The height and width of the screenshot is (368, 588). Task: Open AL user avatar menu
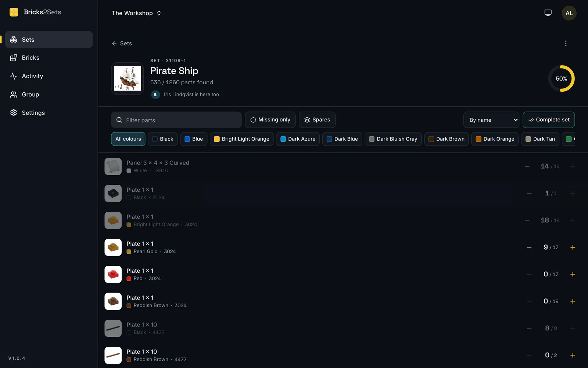click(x=569, y=13)
